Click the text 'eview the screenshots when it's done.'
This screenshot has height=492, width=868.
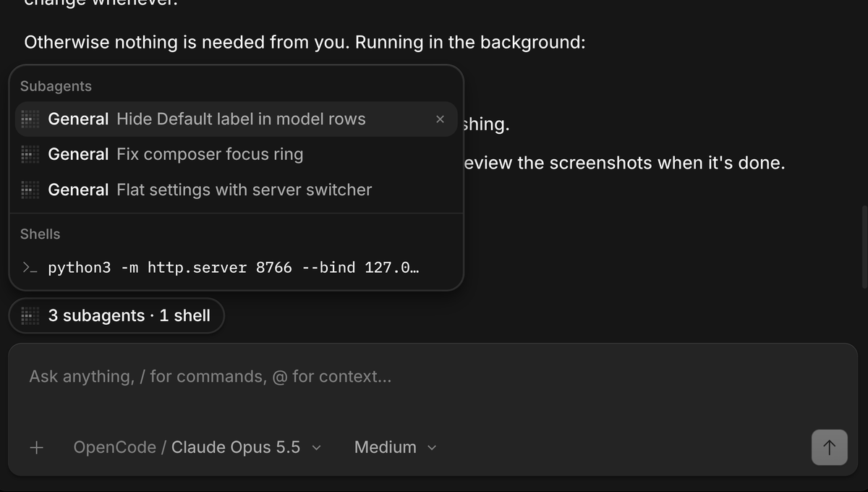point(624,163)
